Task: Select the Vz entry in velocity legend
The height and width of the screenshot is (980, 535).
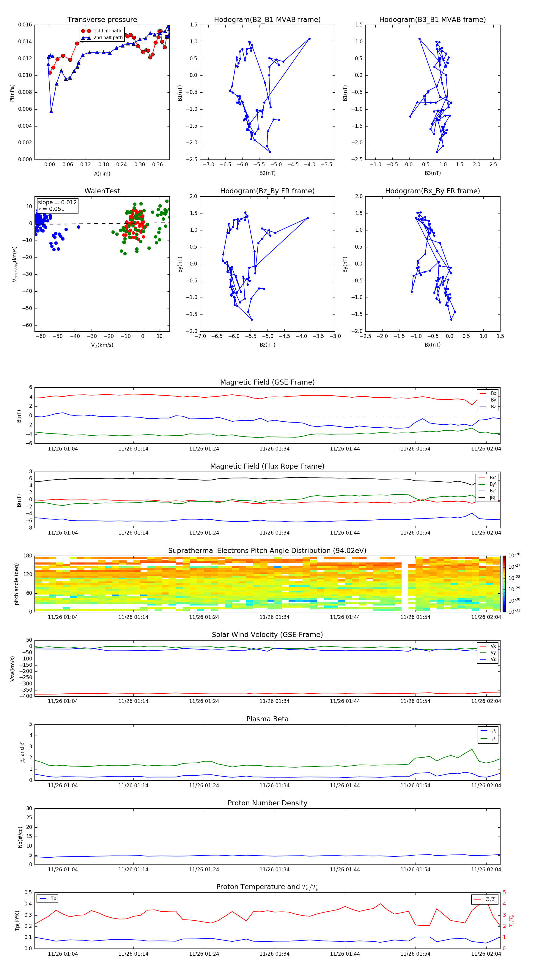Action: point(488,659)
